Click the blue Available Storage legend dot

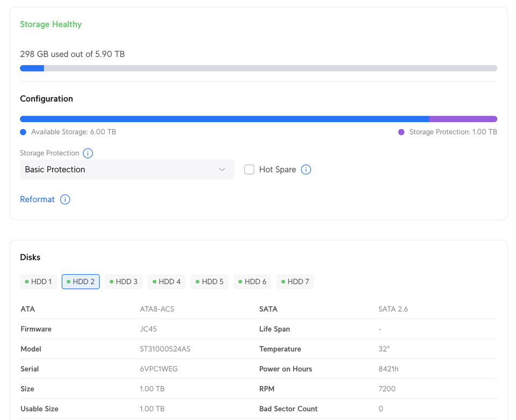pyautogui.click(x=23, y=132)
